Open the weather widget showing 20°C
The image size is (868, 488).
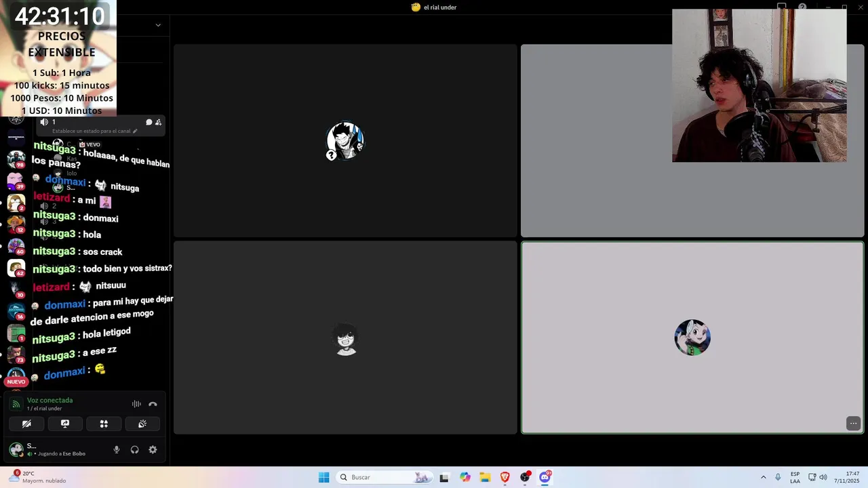(38, 477)
